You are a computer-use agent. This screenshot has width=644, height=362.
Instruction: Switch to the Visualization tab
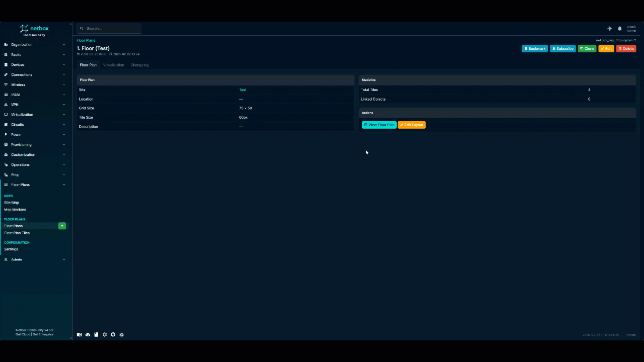coord(113,65)
